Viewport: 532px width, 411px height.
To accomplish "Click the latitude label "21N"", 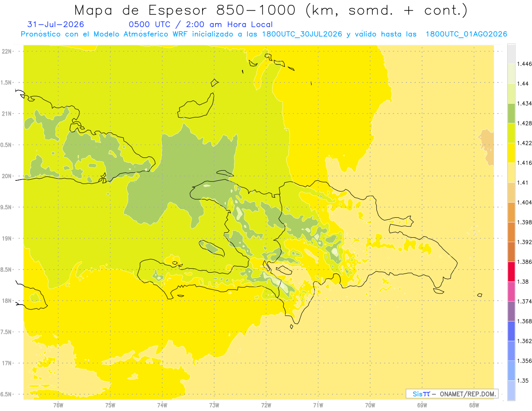I will point(8,114).
